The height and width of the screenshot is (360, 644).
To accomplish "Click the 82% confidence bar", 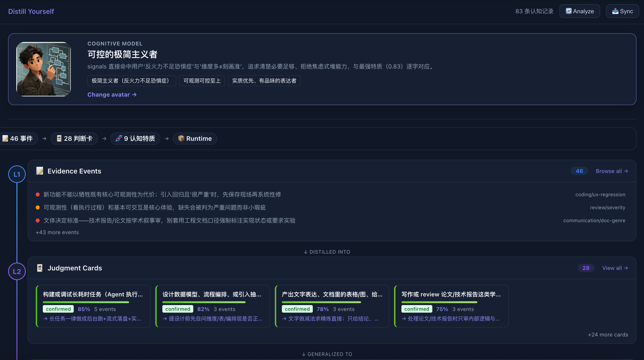I will 204,302.
